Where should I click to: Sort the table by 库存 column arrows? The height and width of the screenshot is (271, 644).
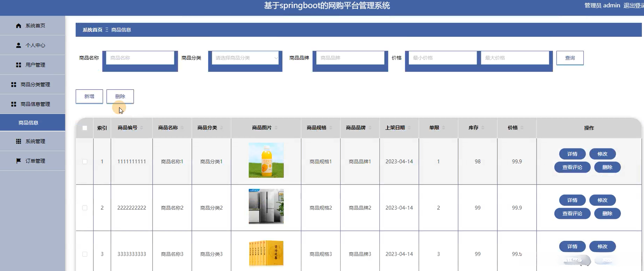482,128
